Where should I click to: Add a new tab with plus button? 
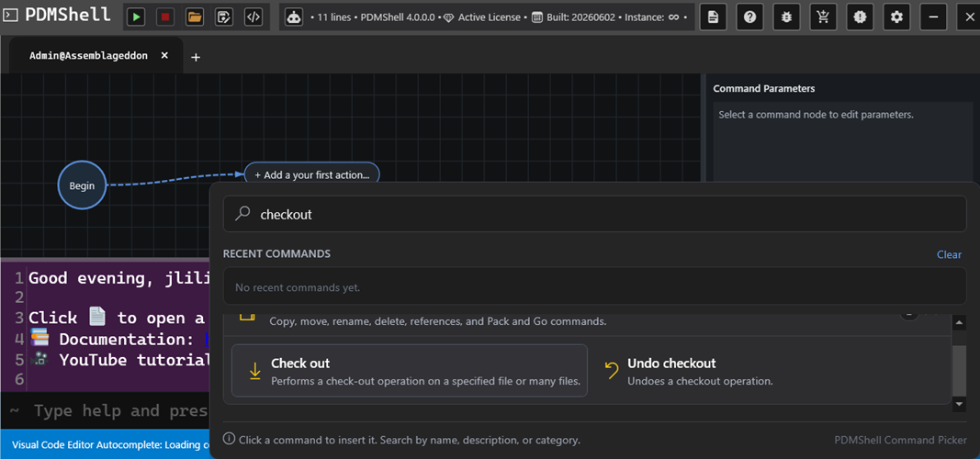196,58
